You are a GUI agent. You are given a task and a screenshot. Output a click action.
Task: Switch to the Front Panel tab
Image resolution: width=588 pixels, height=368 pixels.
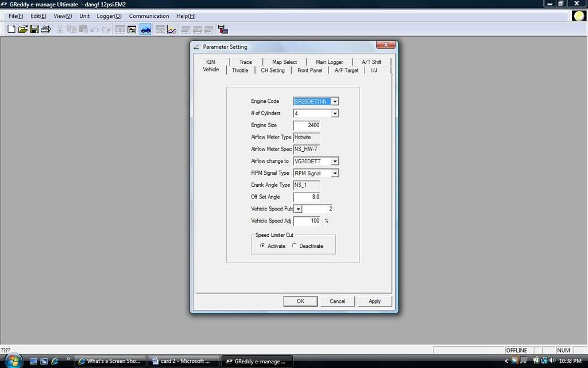(310, 70)
